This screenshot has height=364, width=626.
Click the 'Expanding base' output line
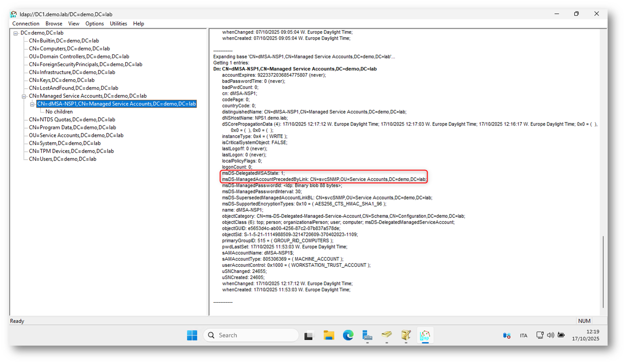pos(304,57)
